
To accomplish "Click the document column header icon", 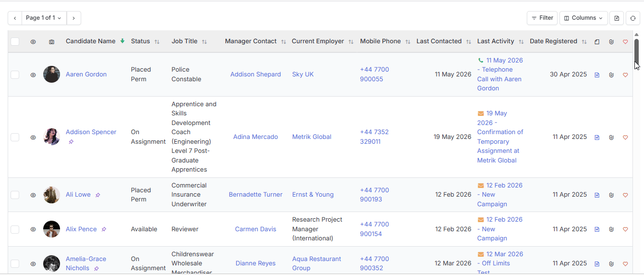I will [x=597, y=42].
